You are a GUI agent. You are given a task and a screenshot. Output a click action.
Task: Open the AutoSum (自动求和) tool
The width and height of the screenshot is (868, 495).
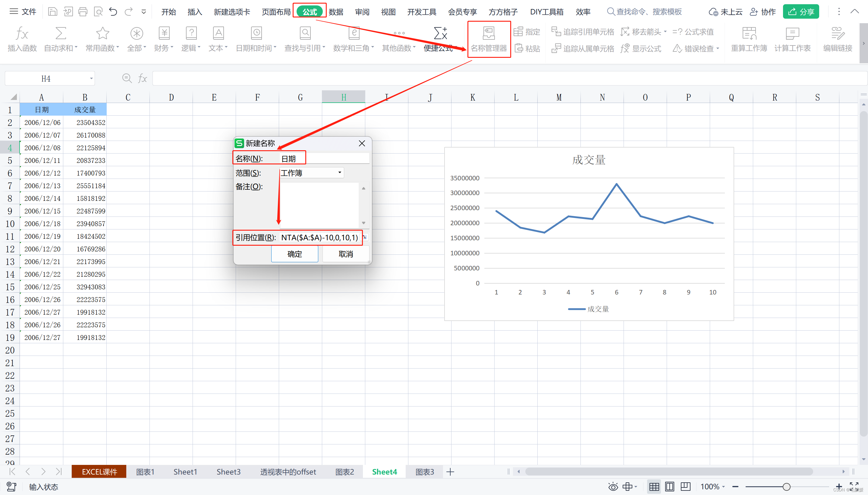point(61,39)
